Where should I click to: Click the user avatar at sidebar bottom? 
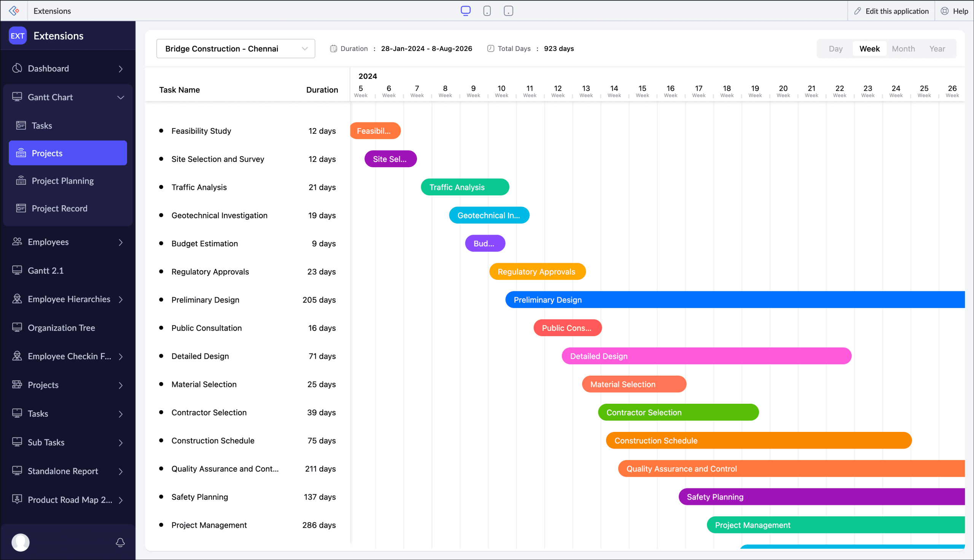click(21, 542)
